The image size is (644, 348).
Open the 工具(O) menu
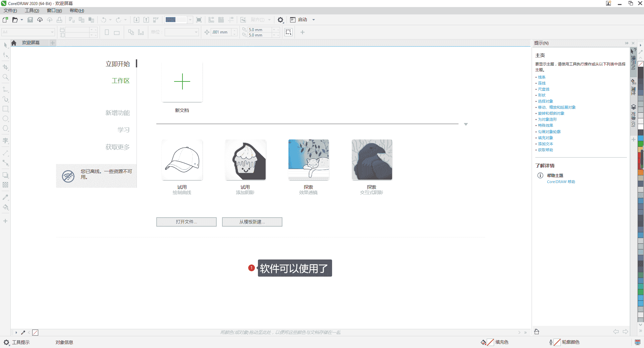[32, 11]
